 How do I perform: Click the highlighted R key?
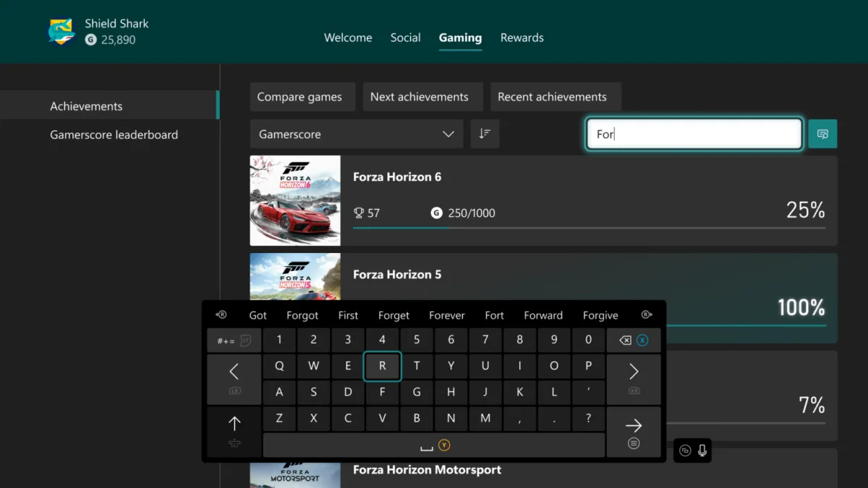pyautogui.click(x=382, y=366)
